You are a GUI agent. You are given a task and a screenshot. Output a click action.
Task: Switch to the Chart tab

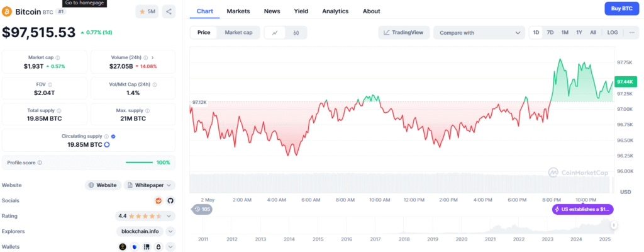pos(205,11)
